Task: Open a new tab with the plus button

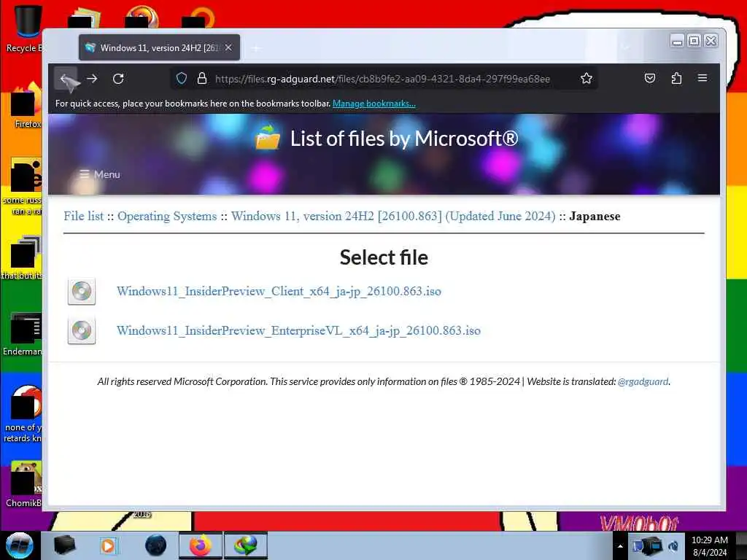Action: tap(256, 48)
